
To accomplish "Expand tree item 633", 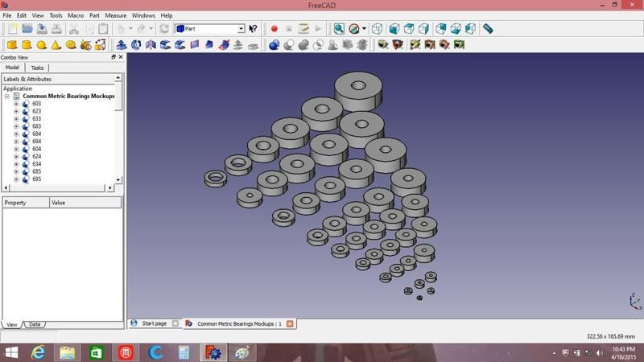I will click(16, 118).
